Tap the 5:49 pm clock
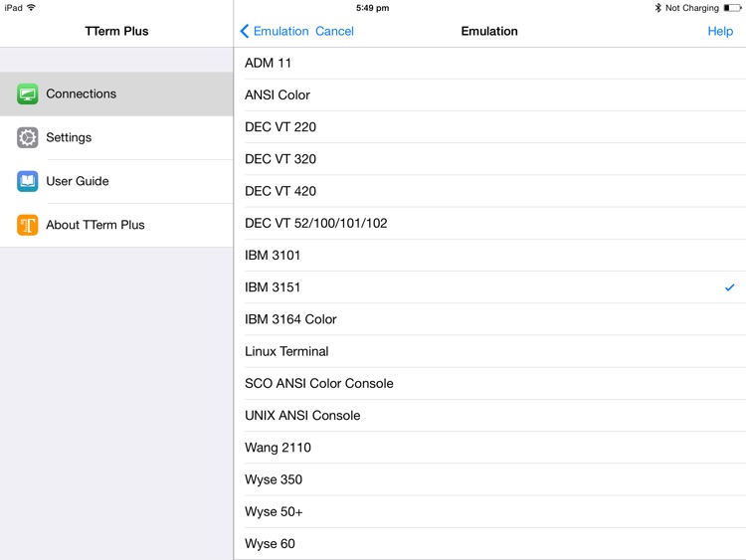 tap(373, 8)
